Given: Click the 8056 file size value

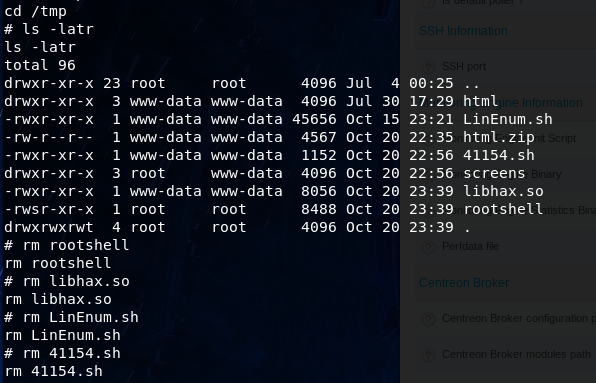Looking at the screenshot, I should (319, 191).
